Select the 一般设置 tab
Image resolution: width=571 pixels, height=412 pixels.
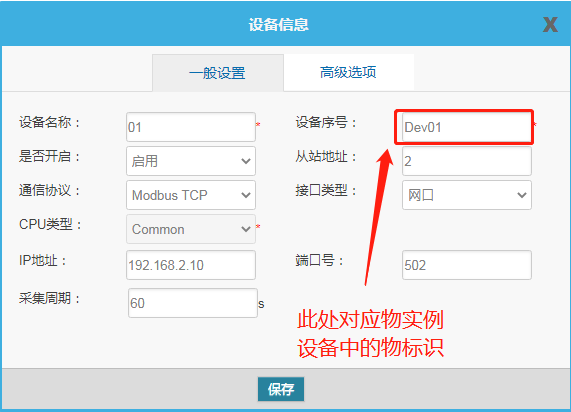coord(218,73)
